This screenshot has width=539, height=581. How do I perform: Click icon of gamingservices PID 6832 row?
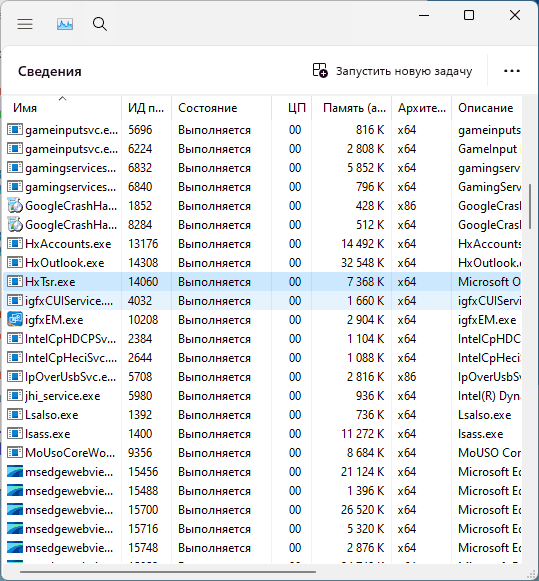pyautogui.click(x=15, y=167)
